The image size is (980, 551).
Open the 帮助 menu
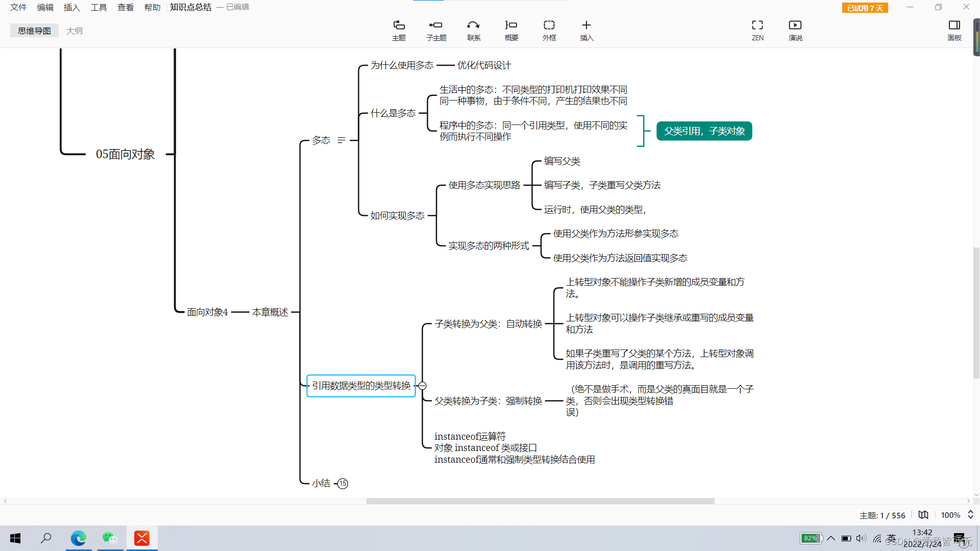[152, 7]
